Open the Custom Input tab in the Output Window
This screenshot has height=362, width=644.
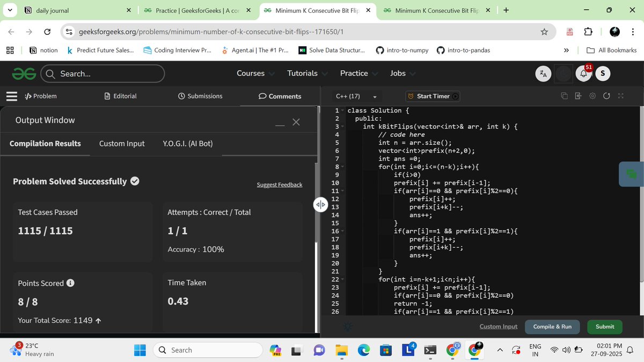pos(122,144)
